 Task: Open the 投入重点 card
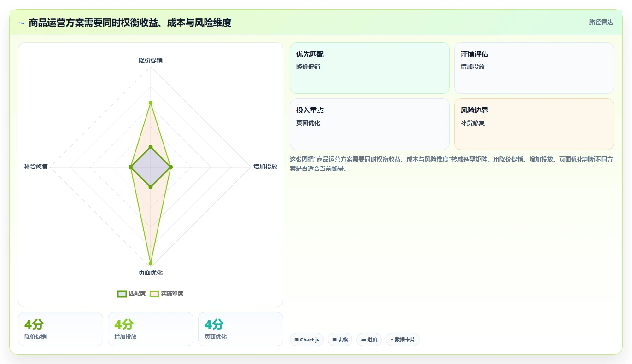pyautogui.click(x=369, y=124)
